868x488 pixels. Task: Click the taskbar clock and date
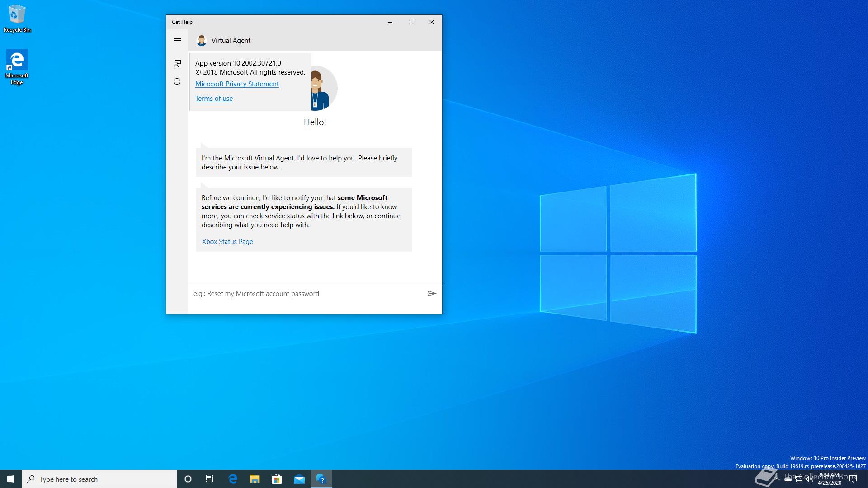point(830,479)
